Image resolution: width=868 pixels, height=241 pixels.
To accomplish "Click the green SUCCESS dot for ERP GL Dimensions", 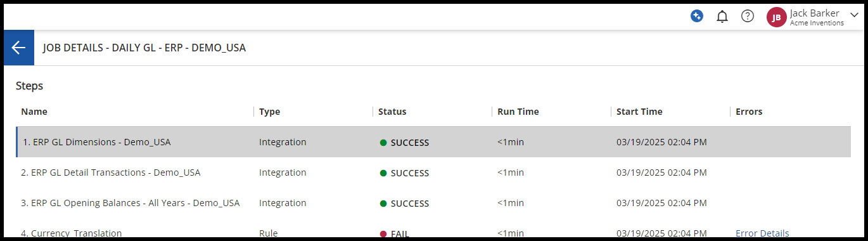I will 383,143.
